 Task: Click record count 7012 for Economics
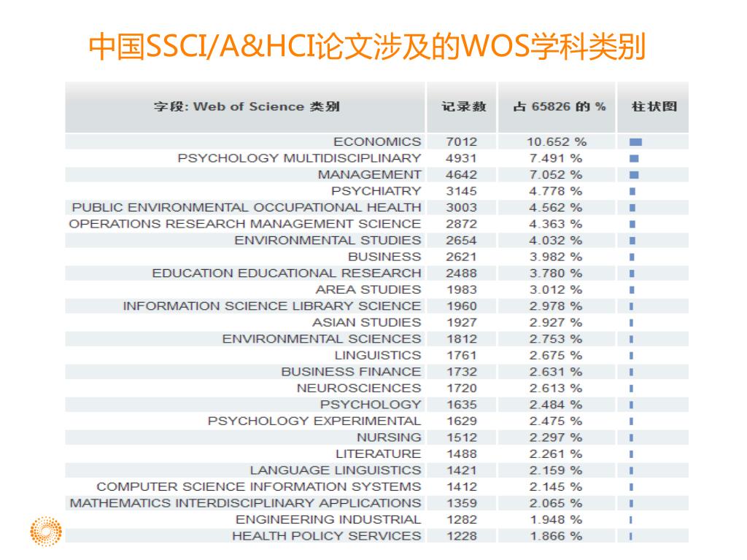(461, 142)
